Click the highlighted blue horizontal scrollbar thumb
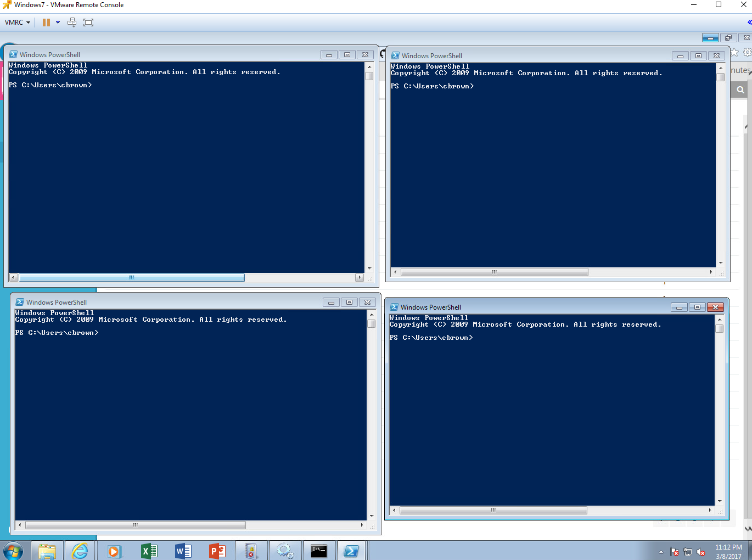 (x=132, y=278)
